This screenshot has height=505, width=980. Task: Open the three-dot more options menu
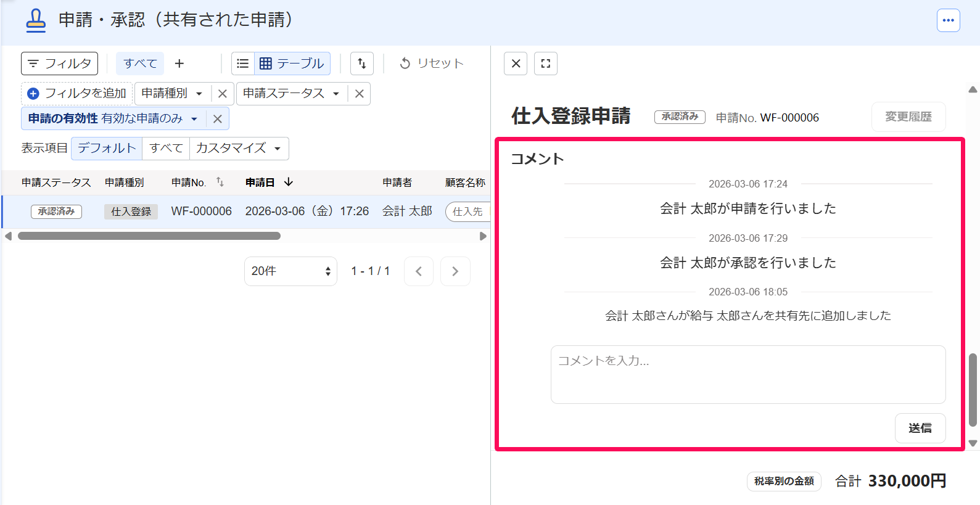tap(948, 20)
